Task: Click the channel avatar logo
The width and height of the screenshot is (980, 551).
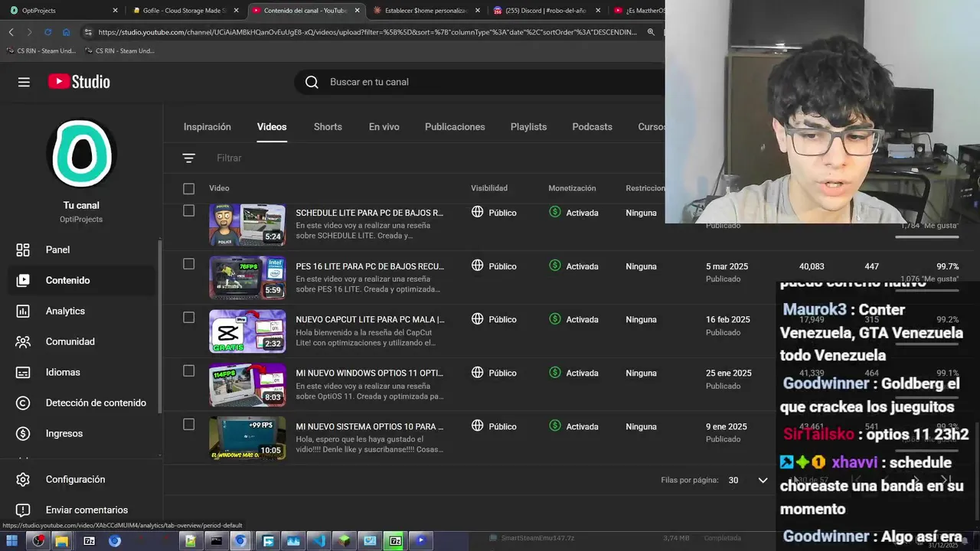Action: [81, 154]
